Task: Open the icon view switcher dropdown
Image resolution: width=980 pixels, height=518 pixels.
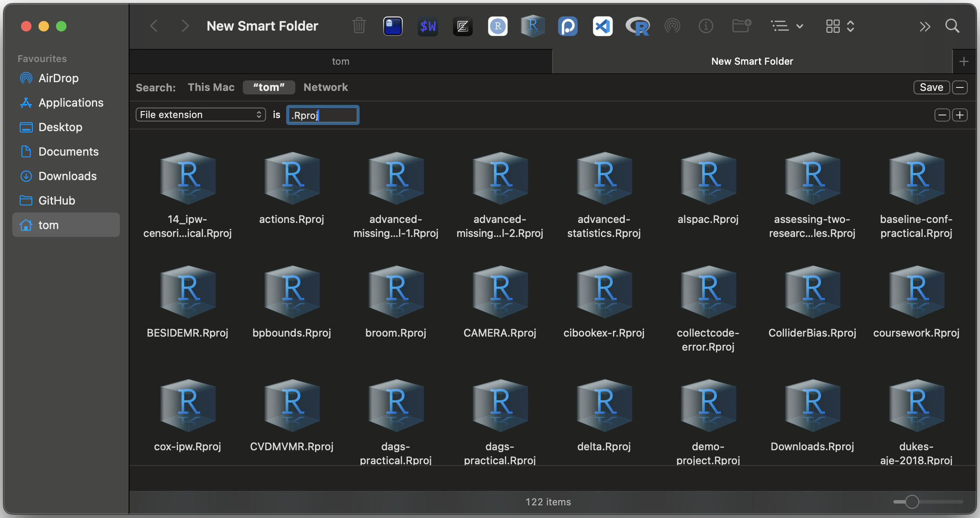Action: tap(840, 26)
